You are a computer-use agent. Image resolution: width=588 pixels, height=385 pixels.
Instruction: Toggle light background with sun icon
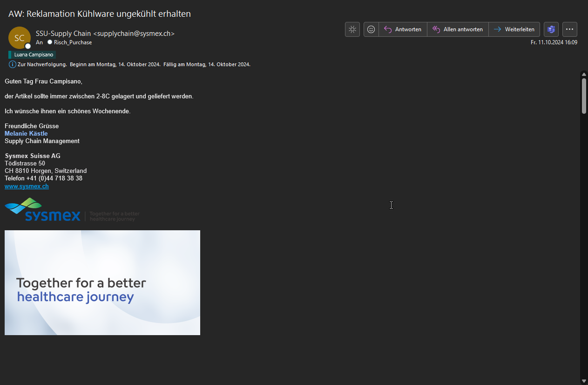click(352, 29)
